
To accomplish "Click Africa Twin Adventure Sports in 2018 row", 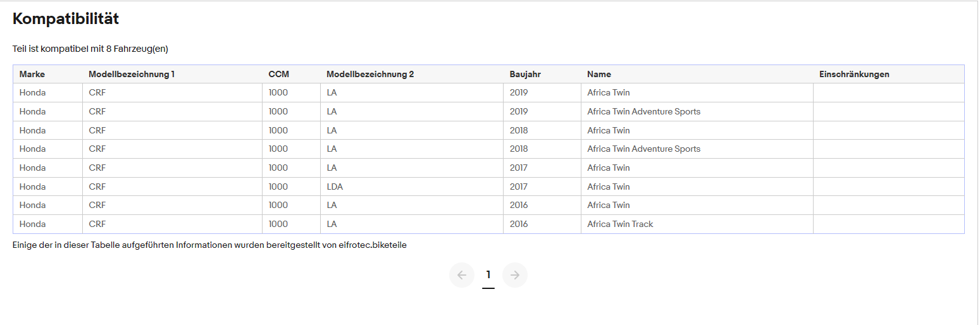I will [643, 149].
